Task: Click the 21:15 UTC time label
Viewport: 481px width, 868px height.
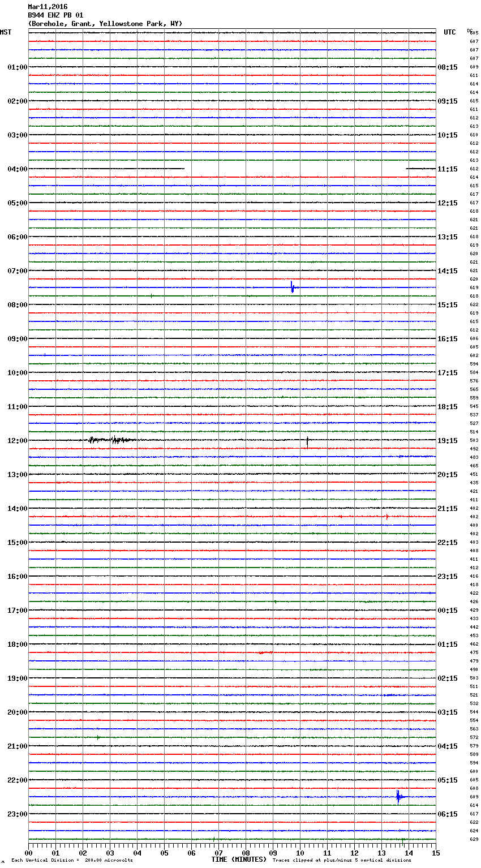Action: point(448,509)
